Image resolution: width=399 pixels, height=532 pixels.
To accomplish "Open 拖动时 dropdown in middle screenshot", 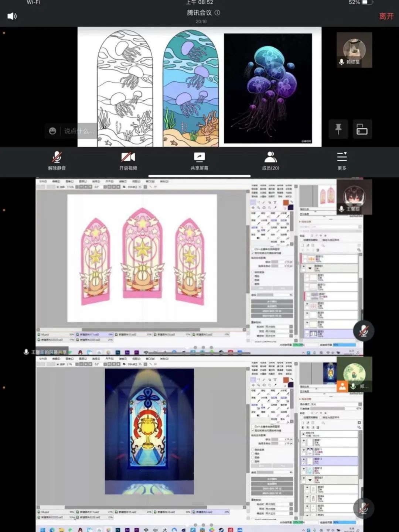I will click(x=279, y=327).
